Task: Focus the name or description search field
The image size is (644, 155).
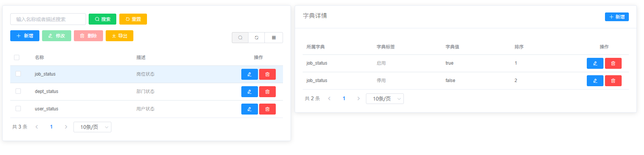Action: 48,19
